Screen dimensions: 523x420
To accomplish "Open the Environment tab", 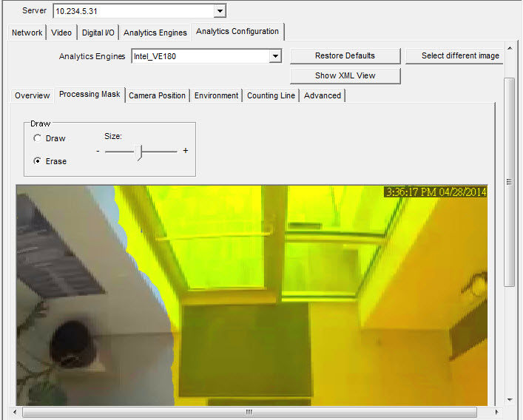I will coord(216,95).
